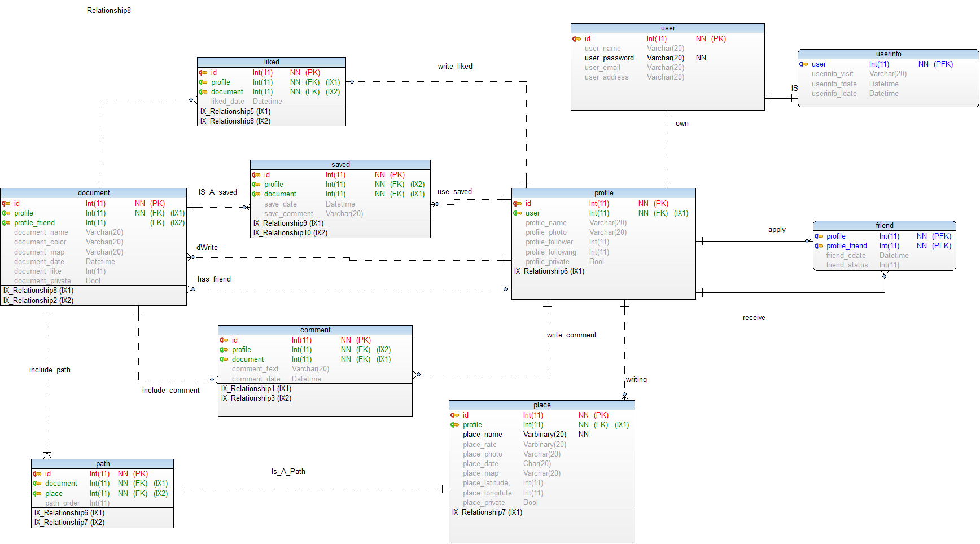Click the foreign key icon of comment document

[224, 359]
